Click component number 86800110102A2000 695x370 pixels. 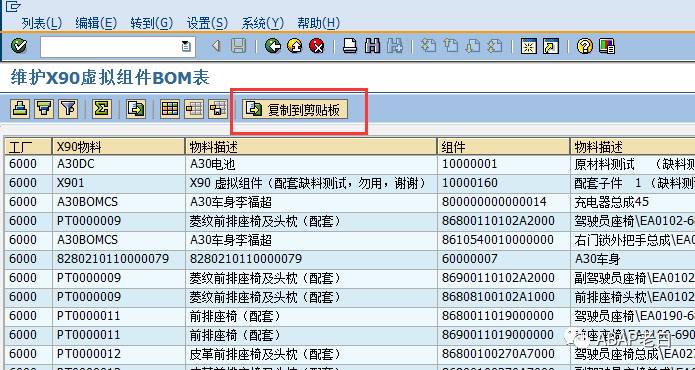point(498,222)
